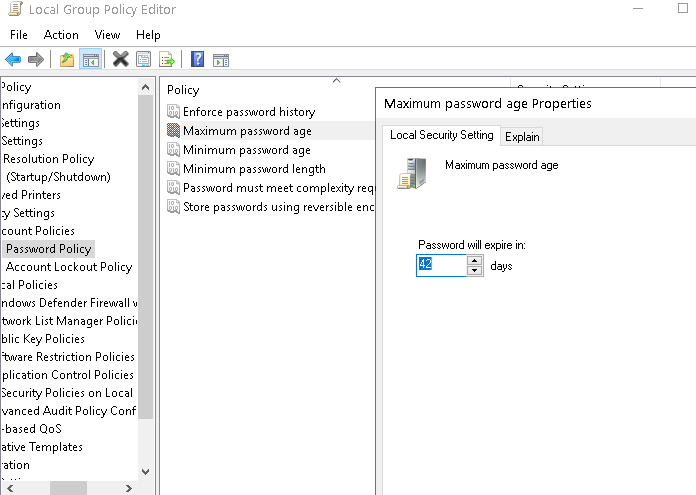Screen dimensions: 696x495
Task: Click the server icon in Properties dialog
Action: (x=412, y=174)
